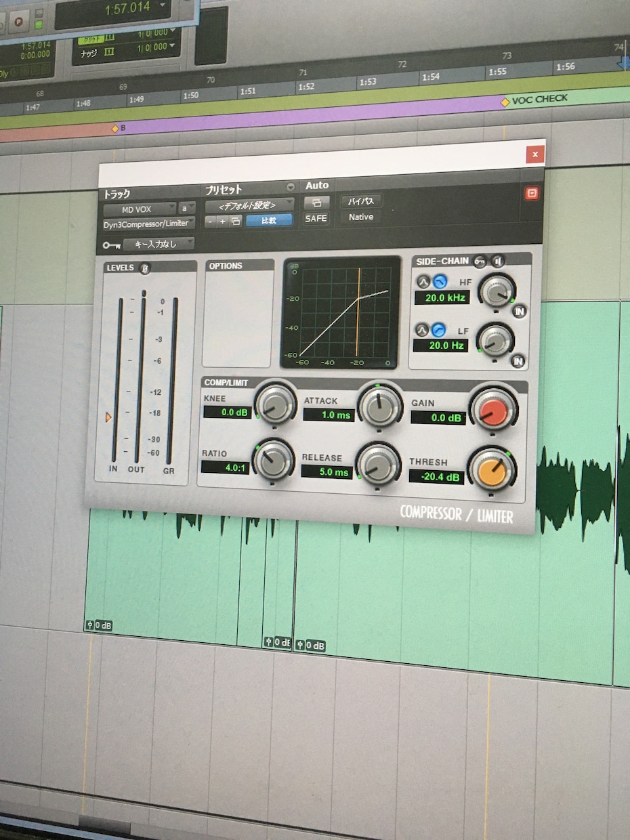
Task: Click the ATTACK 1.0 ms value field
Action: (329, 414)
